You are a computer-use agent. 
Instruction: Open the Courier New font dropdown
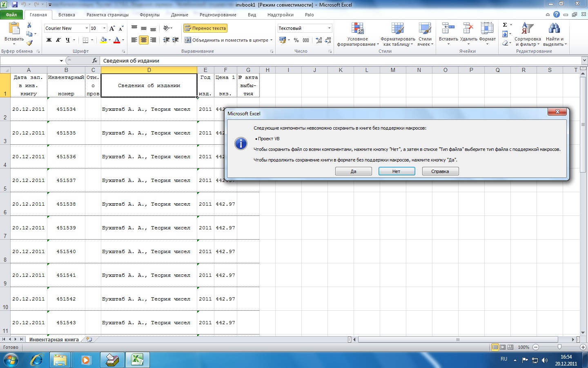click(87, 28)
